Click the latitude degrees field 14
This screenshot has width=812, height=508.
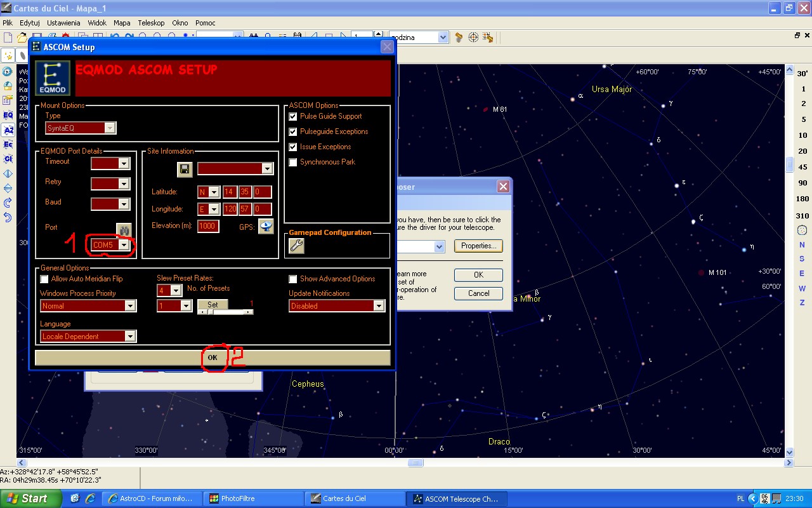230,192
